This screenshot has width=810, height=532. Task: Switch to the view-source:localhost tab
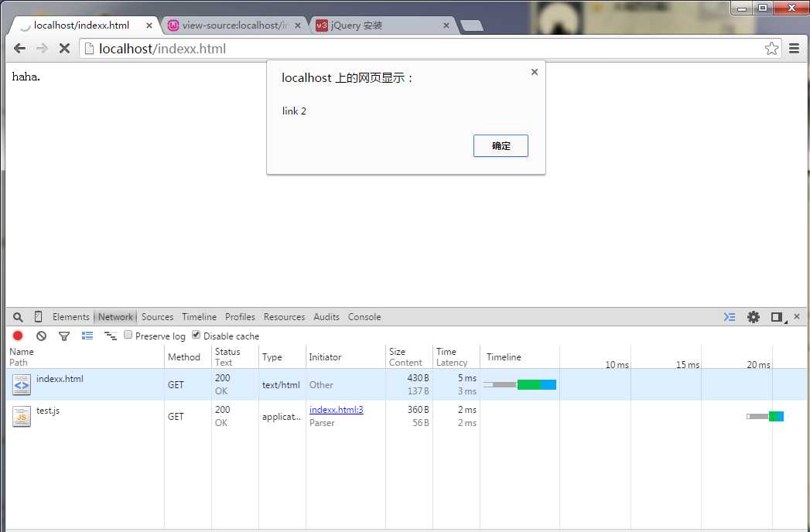235,26
